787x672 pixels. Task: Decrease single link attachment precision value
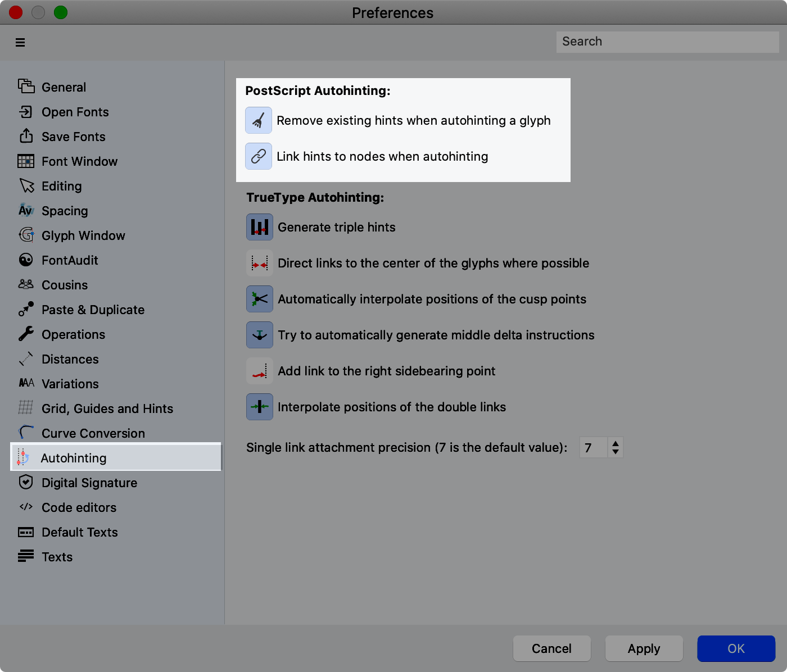[616, 452]
